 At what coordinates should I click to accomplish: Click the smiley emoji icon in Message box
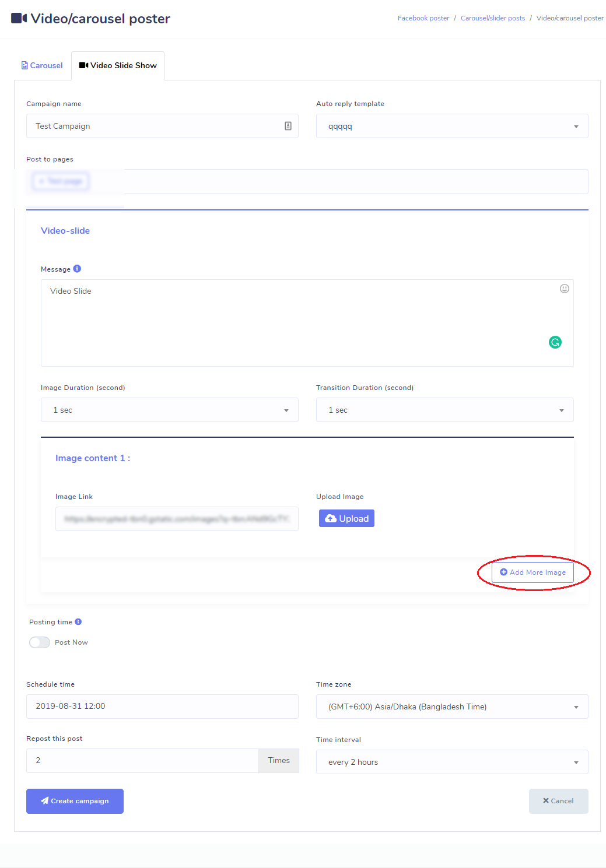(563, 289)
